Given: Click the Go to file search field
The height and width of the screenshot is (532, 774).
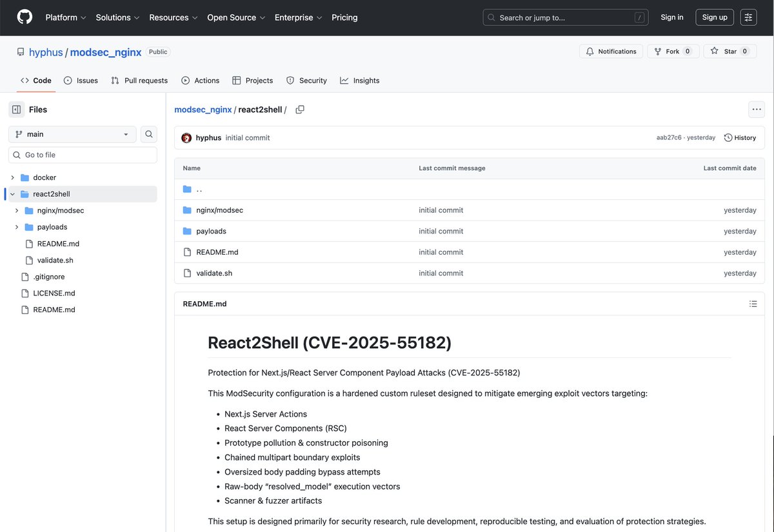Looking at the screenshot, I should (82, 155).
